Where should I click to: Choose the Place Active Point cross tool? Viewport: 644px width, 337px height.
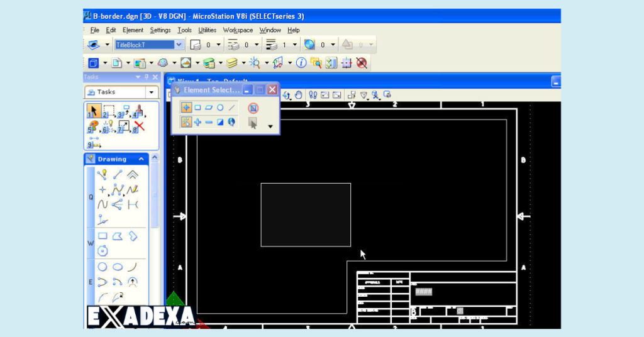103,190
